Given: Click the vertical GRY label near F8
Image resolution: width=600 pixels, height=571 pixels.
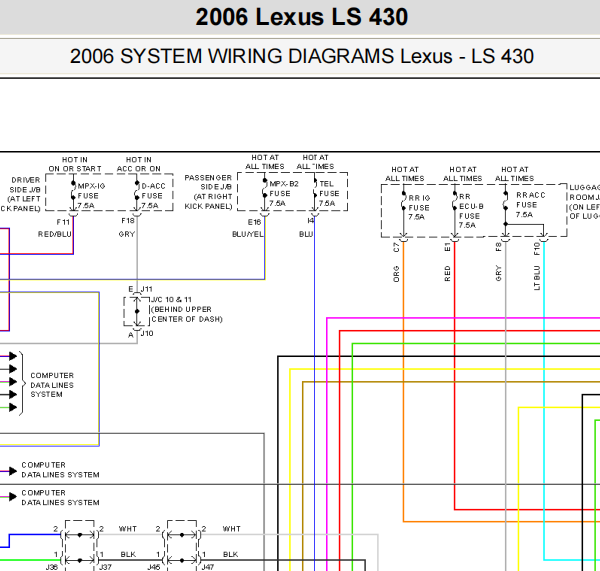Looking at the screenshot, I should [x=498, y=273].
